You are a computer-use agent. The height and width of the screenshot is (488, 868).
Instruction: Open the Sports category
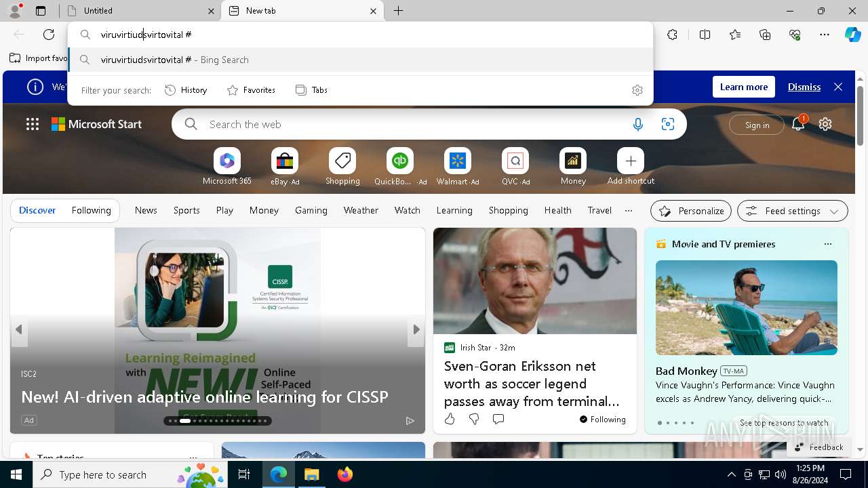186,210
